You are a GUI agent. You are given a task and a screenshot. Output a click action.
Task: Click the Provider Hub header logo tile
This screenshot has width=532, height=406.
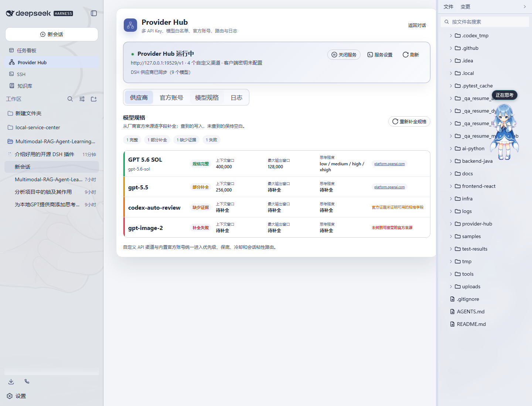point(130,25)
